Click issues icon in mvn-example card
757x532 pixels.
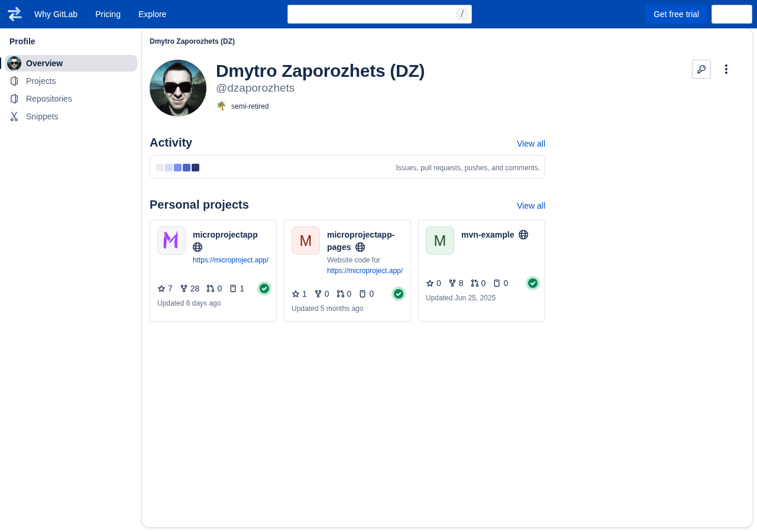497,283
